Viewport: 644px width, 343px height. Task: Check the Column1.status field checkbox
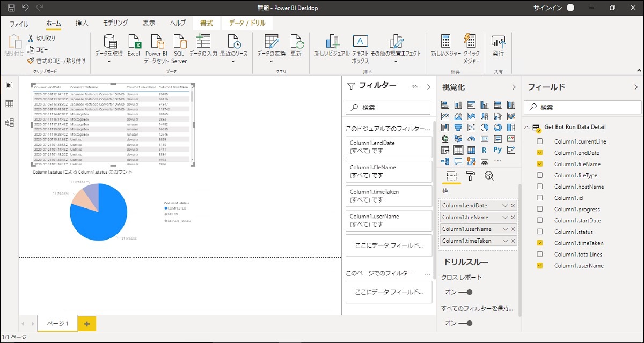(x=540, y=232)
